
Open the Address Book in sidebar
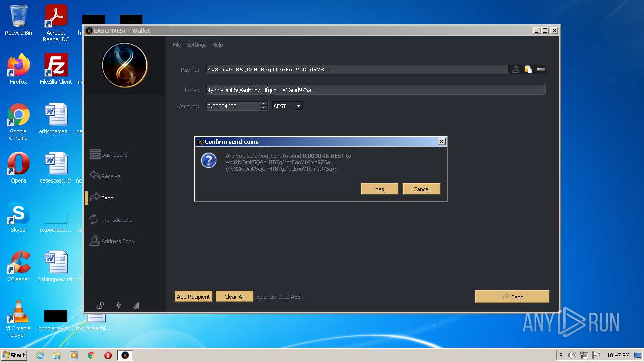(x=111, y=241)
